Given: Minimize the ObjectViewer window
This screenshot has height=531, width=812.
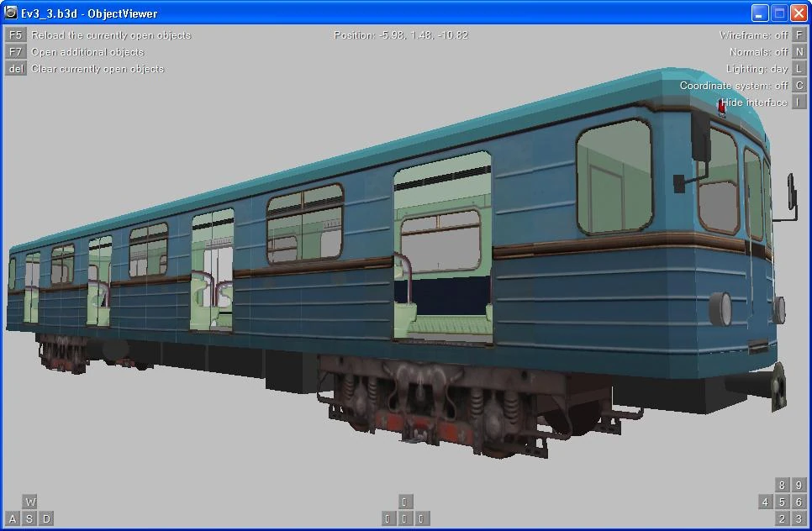Looking at the screenshot, I should click(760, 13).
